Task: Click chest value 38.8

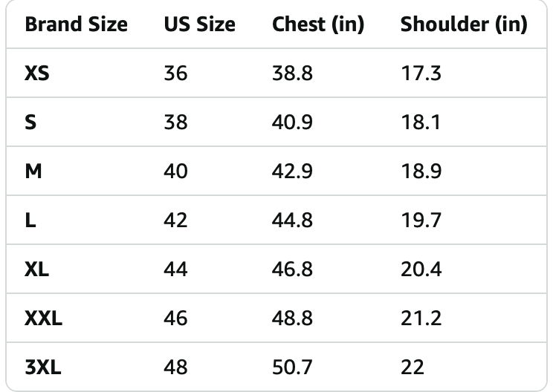Action: (x=292, y=73)
